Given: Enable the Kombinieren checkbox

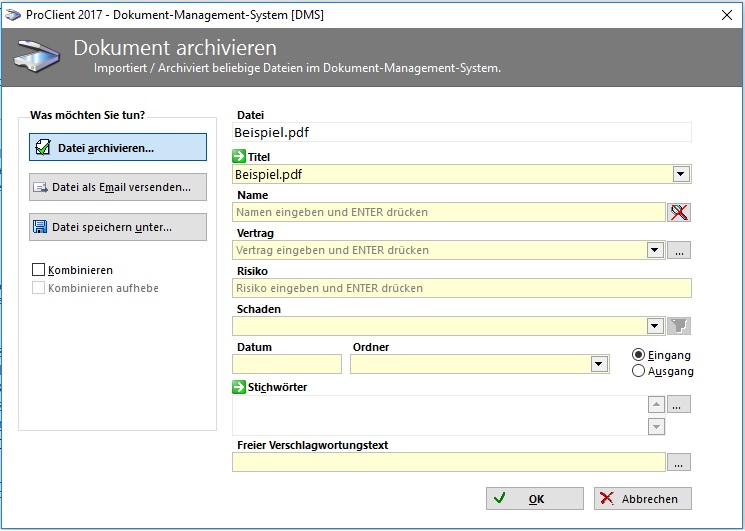Looking at the screenshot, I should click(x=39, y=270).
